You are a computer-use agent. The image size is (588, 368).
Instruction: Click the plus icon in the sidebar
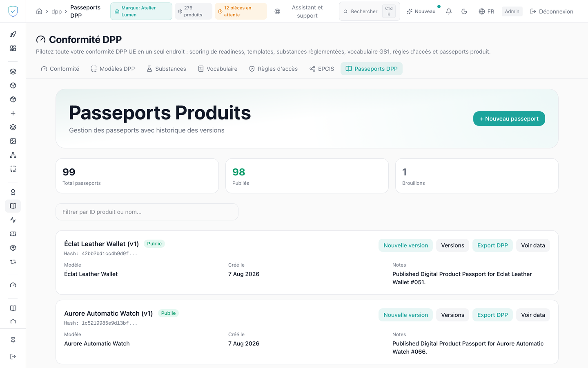click(x=13, y=113)
